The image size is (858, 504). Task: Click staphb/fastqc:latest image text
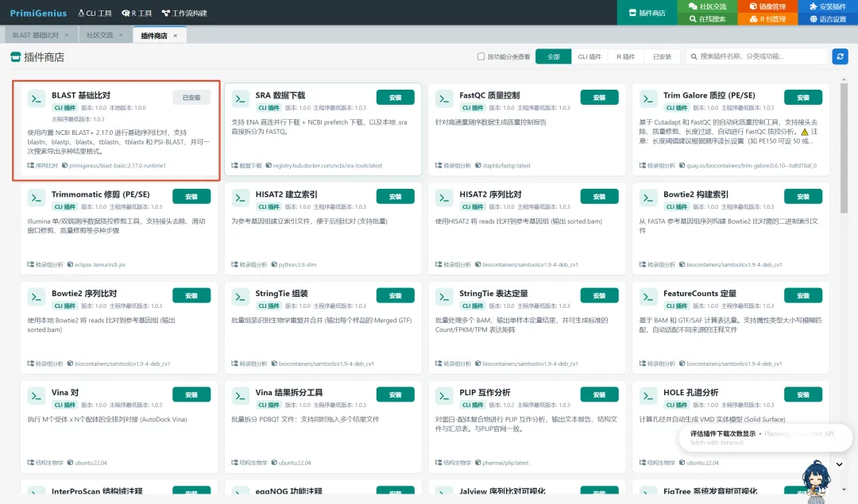pyautogui.click(x=506, y=165)
